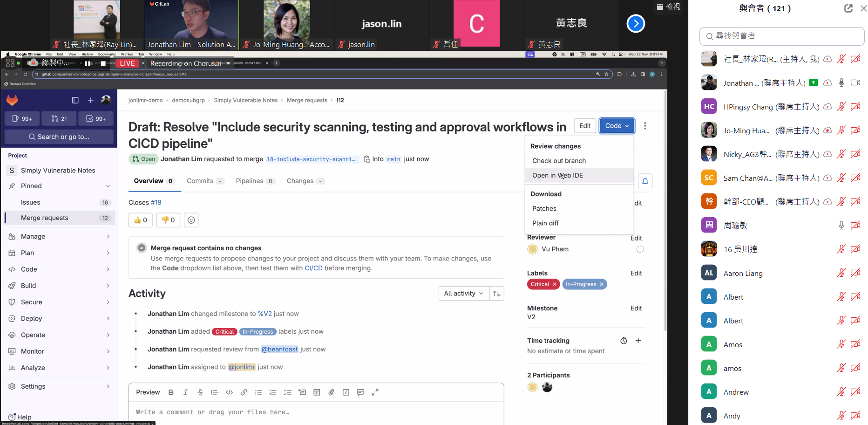
Task: Click the thumbs up reaction button
Action: click(140, 220)
